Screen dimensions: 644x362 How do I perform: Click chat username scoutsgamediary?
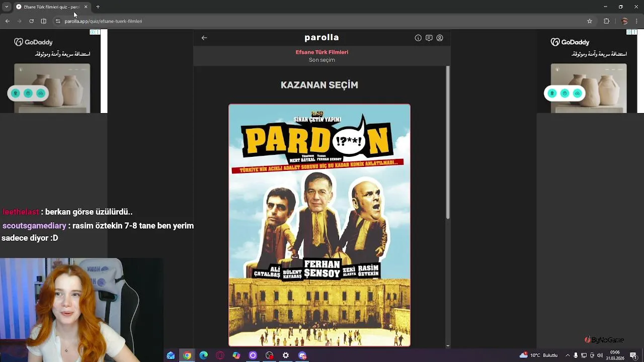pyautogui.click(x=34, y=226)
